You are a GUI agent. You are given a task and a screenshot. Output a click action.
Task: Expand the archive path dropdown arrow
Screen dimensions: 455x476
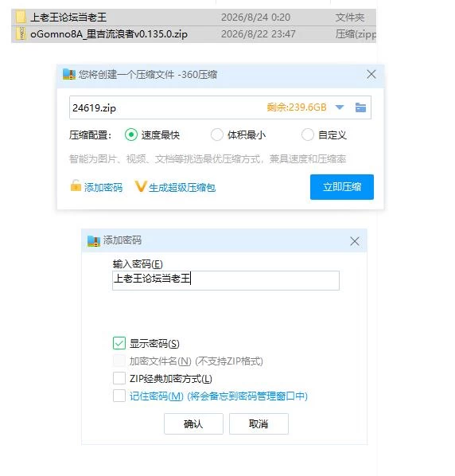tap(340, 107)
